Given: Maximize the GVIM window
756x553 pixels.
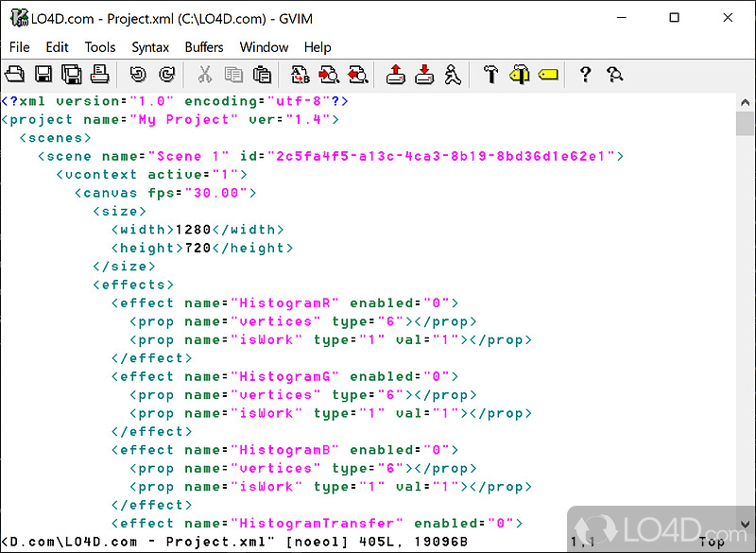Looking at the screenshot, I should pos(674,18).
